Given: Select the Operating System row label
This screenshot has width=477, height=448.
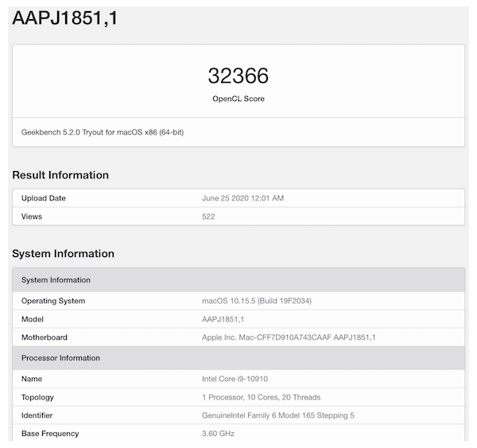Looking at the screenshot, I should pos(53,301).
